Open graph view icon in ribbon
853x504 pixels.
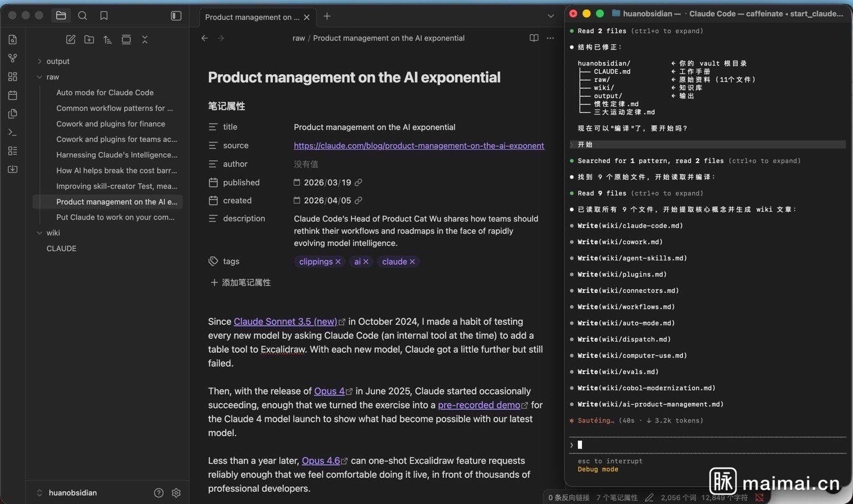tap(13, 58)
